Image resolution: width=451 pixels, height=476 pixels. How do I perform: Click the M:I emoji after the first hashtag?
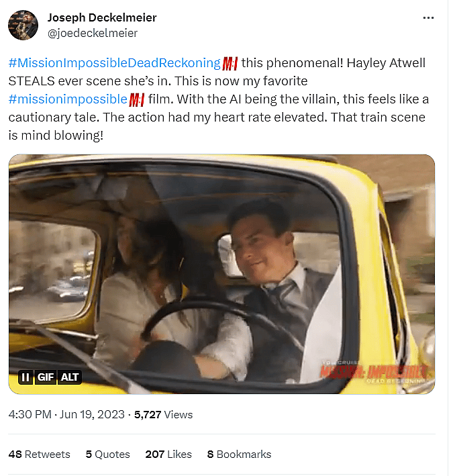coord(230,63)
